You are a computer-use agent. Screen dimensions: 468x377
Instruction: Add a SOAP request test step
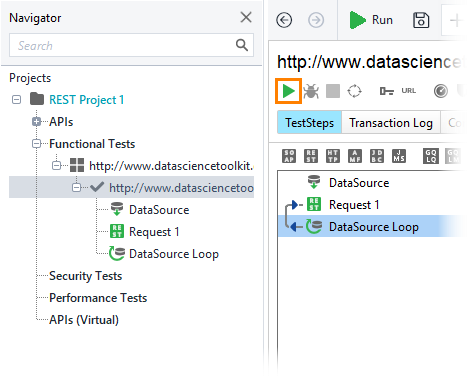(289, 156)
